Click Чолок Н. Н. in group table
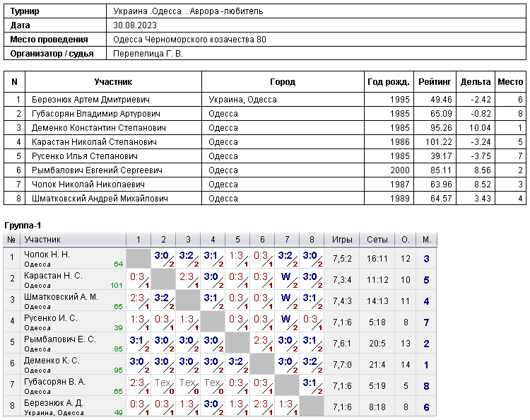 [x=47, y=255]
